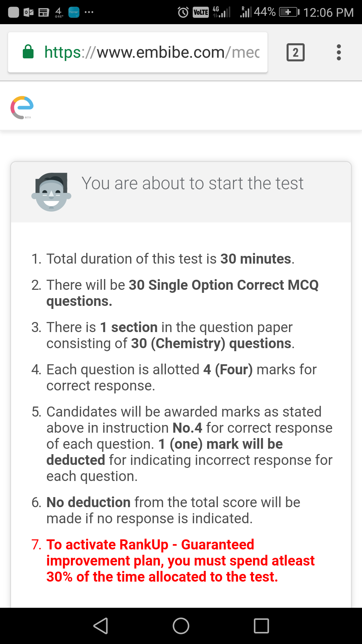Viewport: 362px width, 644px height.
Task: Open recent apps with the square button
Action: pos(261,626)
